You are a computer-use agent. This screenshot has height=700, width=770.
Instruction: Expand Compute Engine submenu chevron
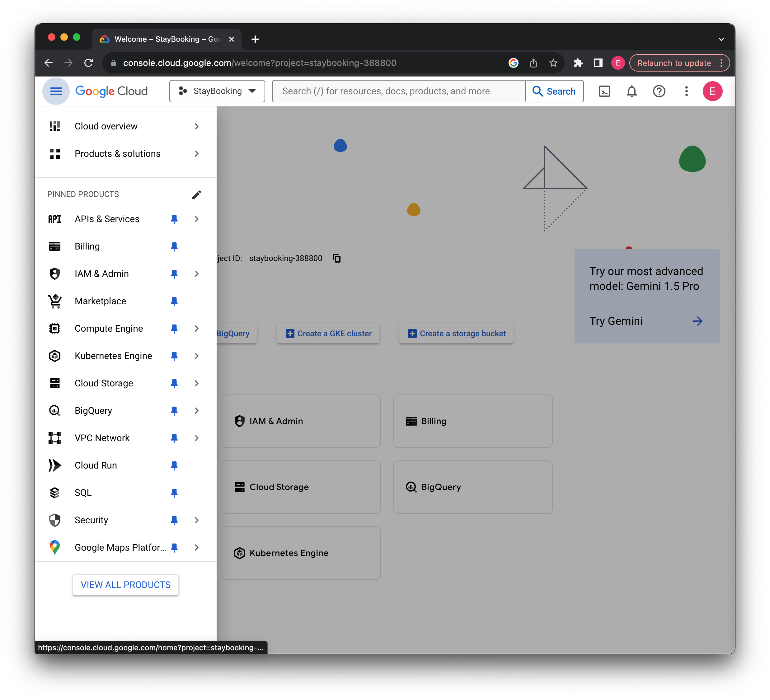click(x=196, y=329)
